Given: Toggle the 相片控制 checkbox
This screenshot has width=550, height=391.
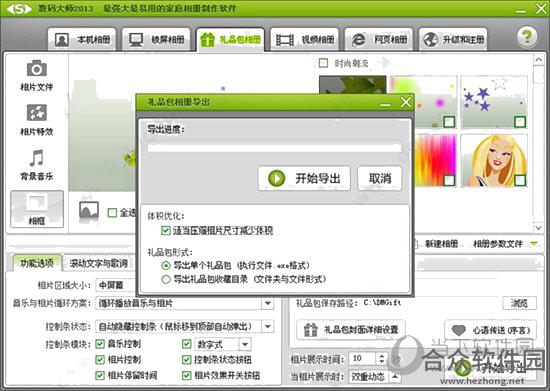Looking at the screenshot, I should (x=100, y=359).
